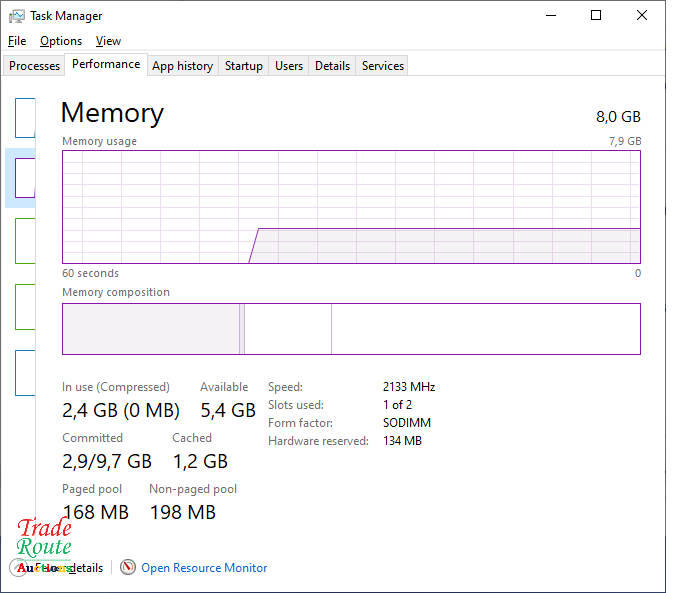The image size is (674, 593).
Task: Click inside the Memory usage graph
Action: [x=351, y=207]
